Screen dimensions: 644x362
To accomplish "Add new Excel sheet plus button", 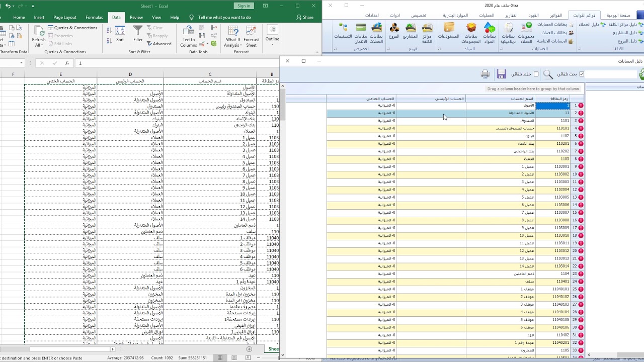I will [x=249, y=349].
